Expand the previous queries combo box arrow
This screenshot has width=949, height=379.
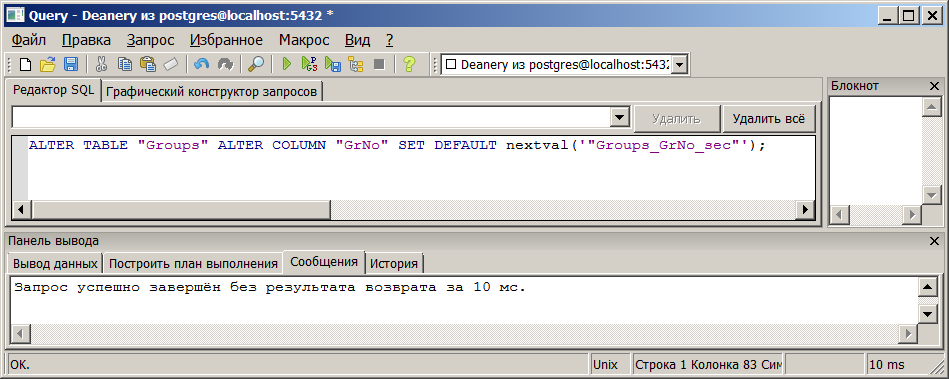(x=619, y=117)
